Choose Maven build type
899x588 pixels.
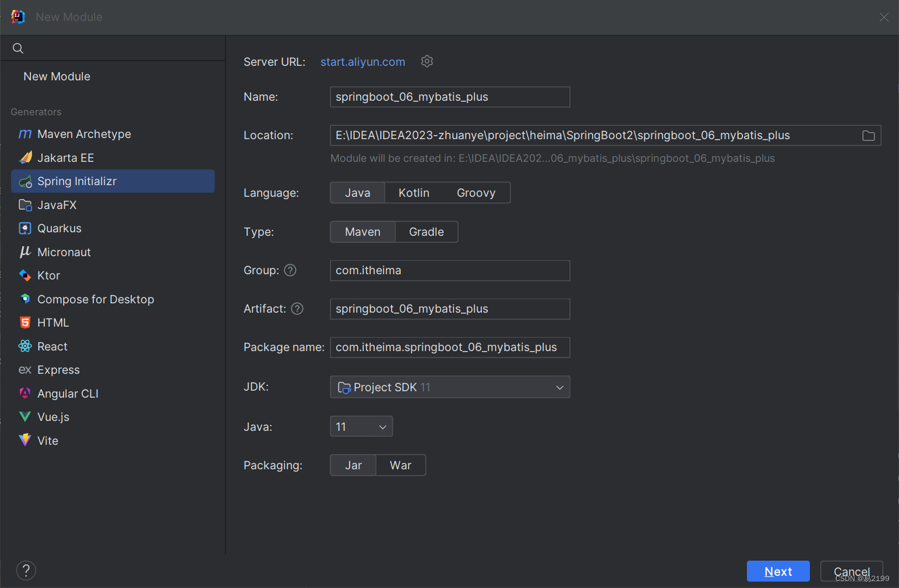tap(363, 232)
